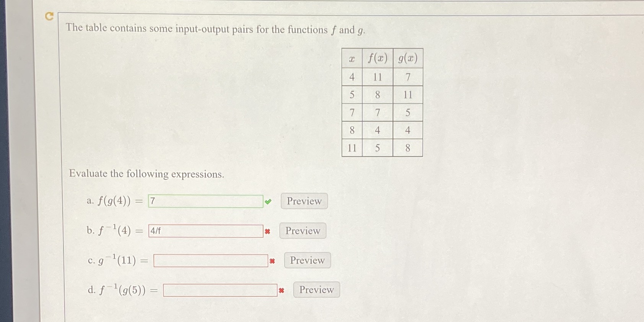
Task: Click Preview button for g⁻¹(11)
Action: [307, 260]
